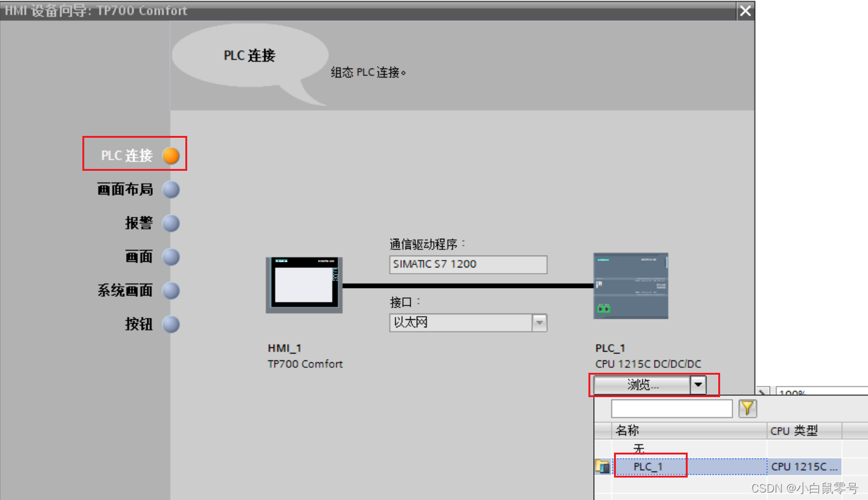
Task: Click the status circle next to 按钮
Action: pos(170,324)
